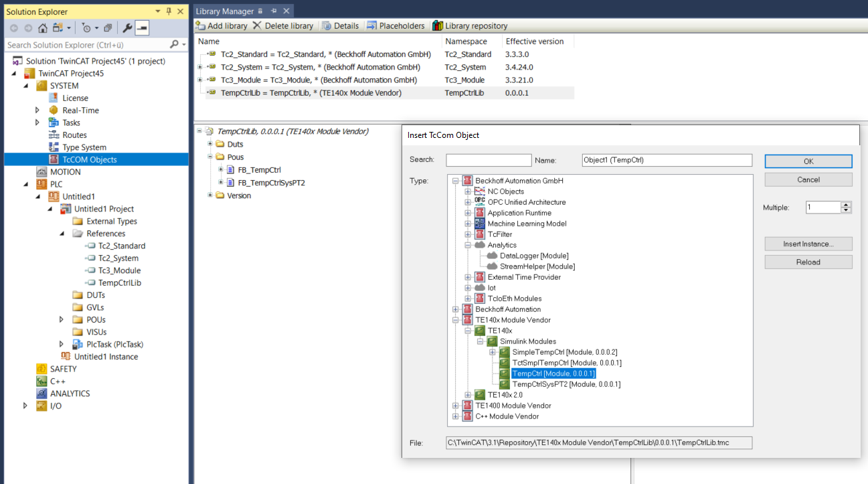Image resolution: width=868 pixels, height=484 pixels.
Task: Expand the Duts folder in TempCtrlLib
Action: 210,144
